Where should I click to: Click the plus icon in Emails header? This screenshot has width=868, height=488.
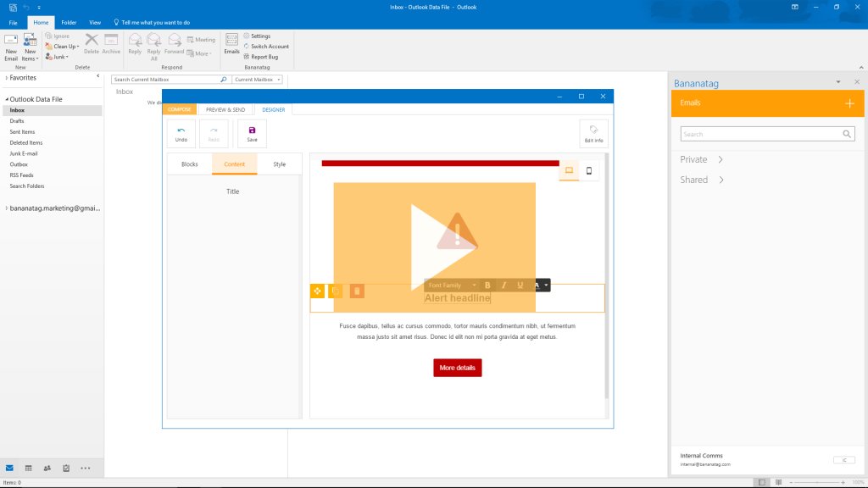click(849, 103)
